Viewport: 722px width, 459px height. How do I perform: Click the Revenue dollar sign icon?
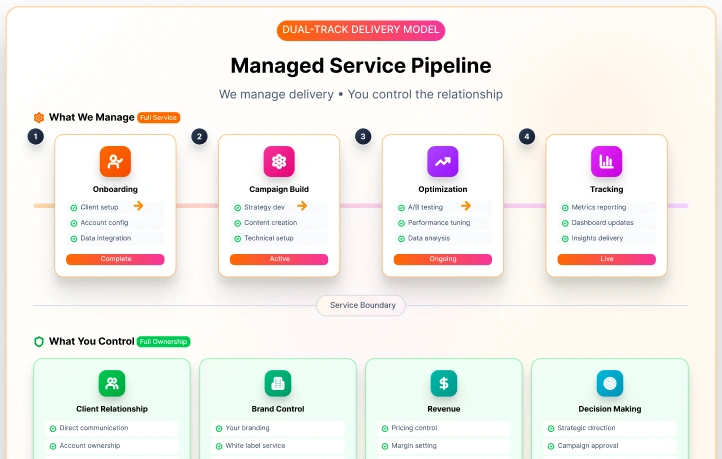click(x=444, y=383)
